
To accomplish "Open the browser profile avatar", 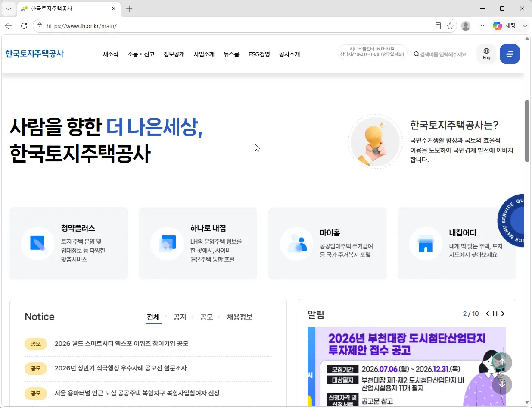I will [466, 26].
